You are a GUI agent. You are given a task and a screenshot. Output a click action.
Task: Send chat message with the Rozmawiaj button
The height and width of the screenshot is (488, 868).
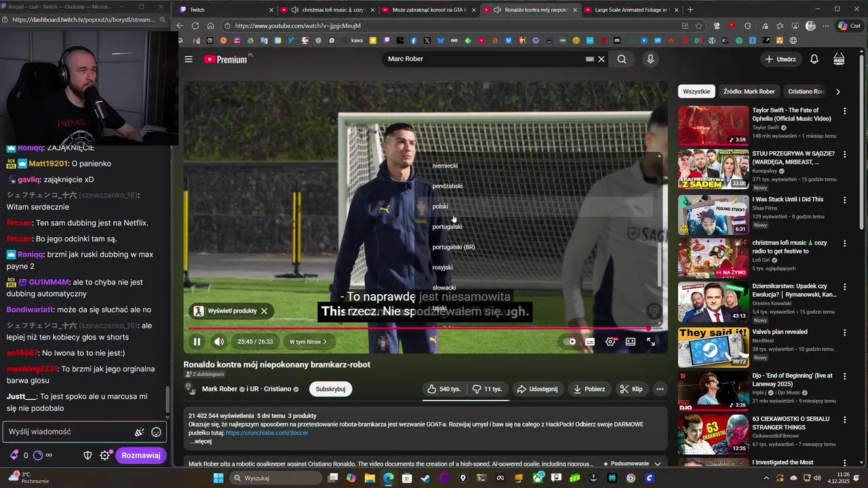pyautogui.click(x=141, y=455)
